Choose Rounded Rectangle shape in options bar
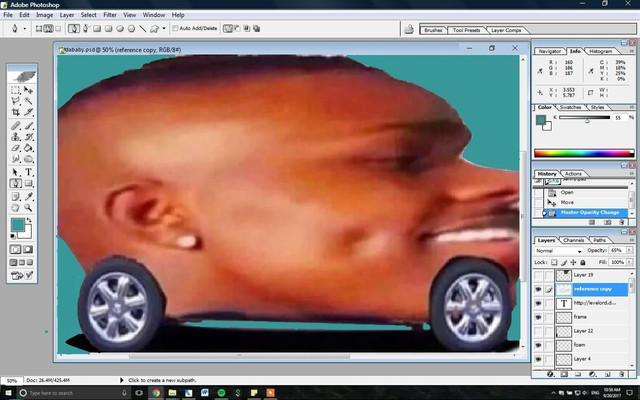 (x=109, y=29)
